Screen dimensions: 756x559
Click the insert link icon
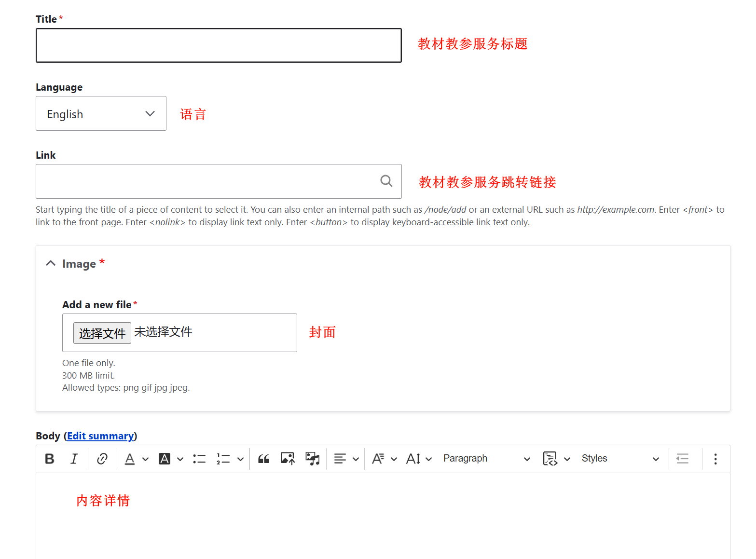(x=102, y=459)
